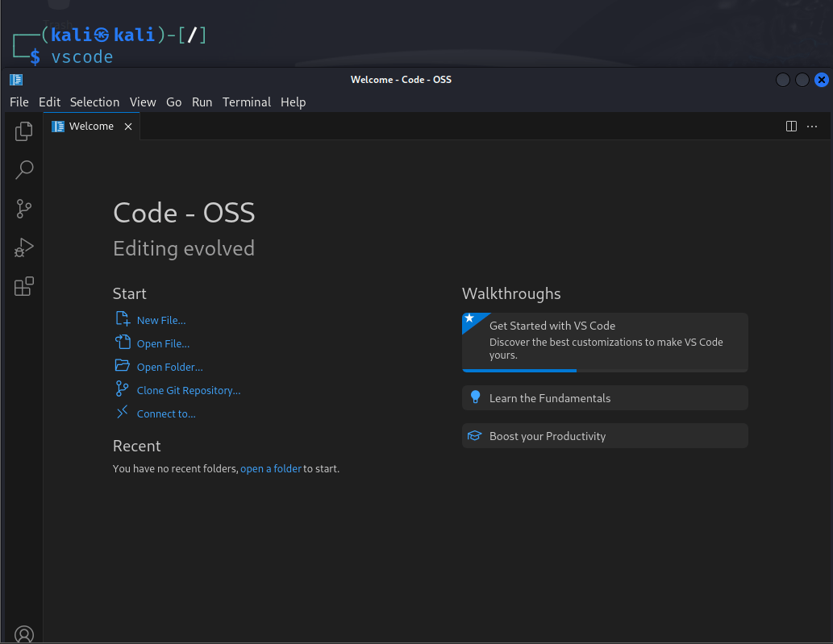The width and height of the screenshot is (833, 644).
Task: Open the editor More Actions ellipsis
Action: tap(812, 127)
